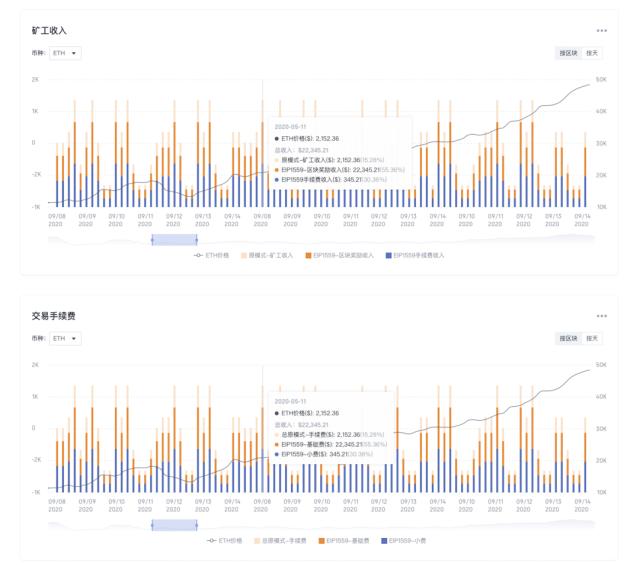
Task: Click right handle of 矿工收入 range selector
Action: pos(197,240)
